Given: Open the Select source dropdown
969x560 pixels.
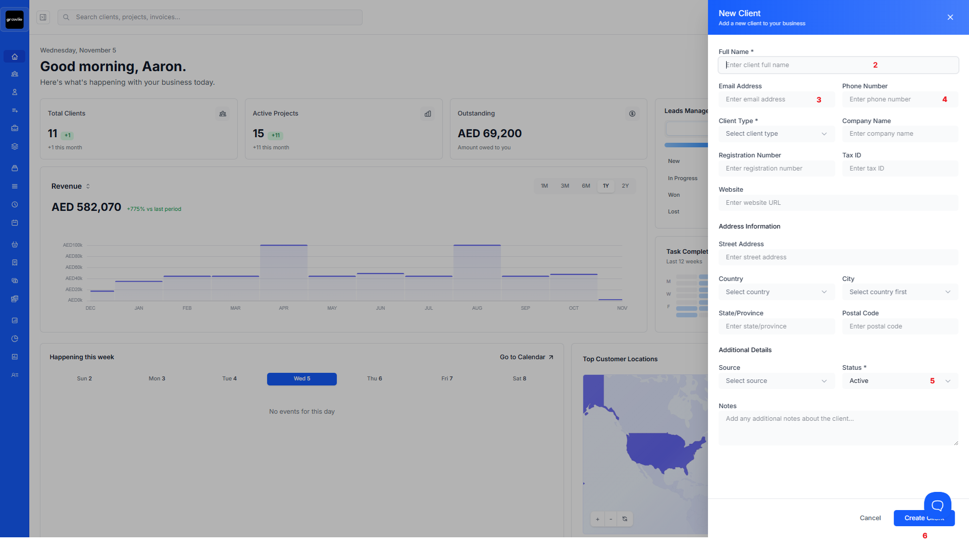Looking at the screenshot, I should (x=776, y=381).
